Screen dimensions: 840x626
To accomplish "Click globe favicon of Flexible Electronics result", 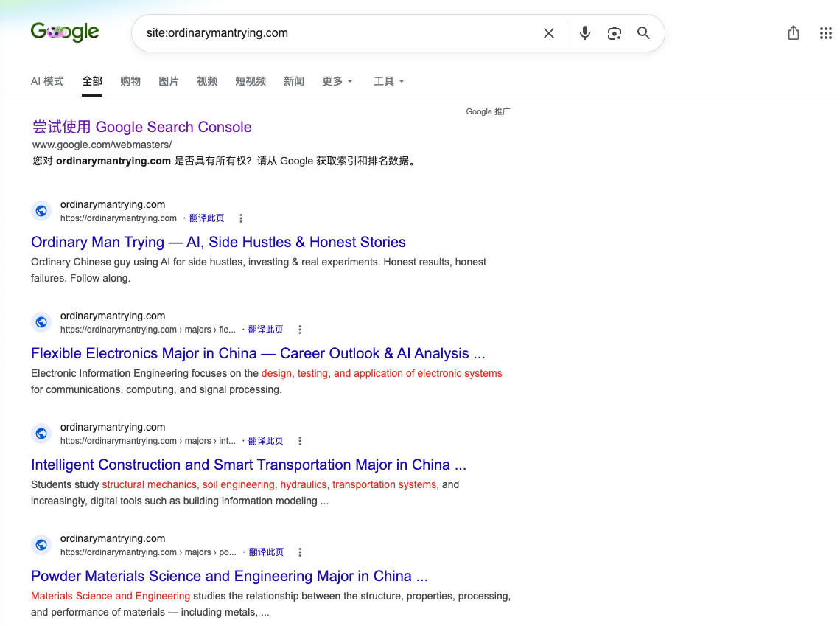I will point(41,322).
